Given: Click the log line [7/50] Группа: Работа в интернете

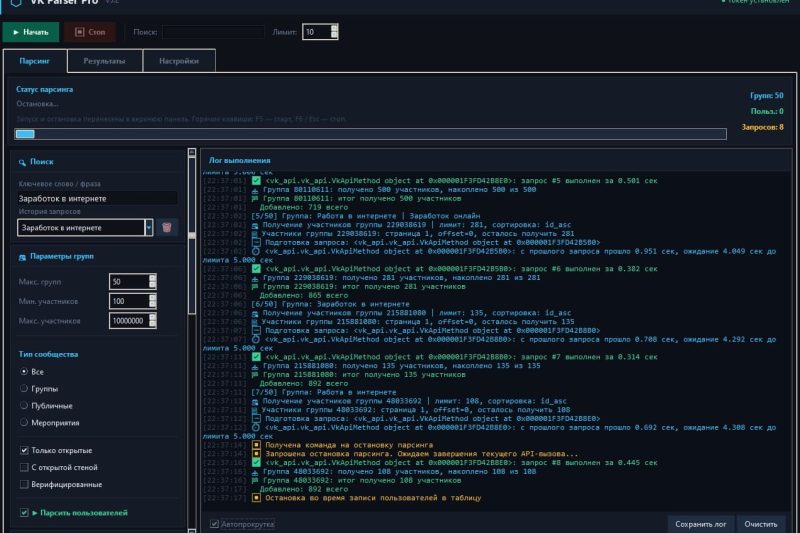Looking at the screenshot, I should point(323,392).
